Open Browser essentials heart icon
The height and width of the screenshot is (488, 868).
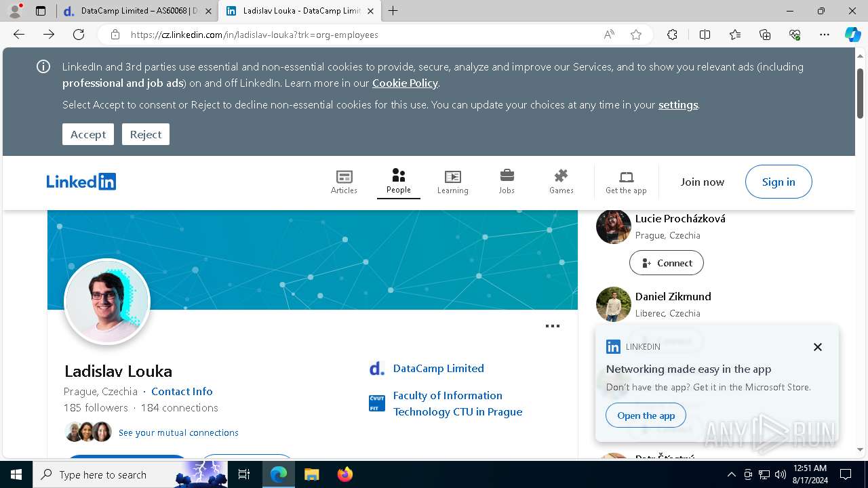tap(795, 35)
